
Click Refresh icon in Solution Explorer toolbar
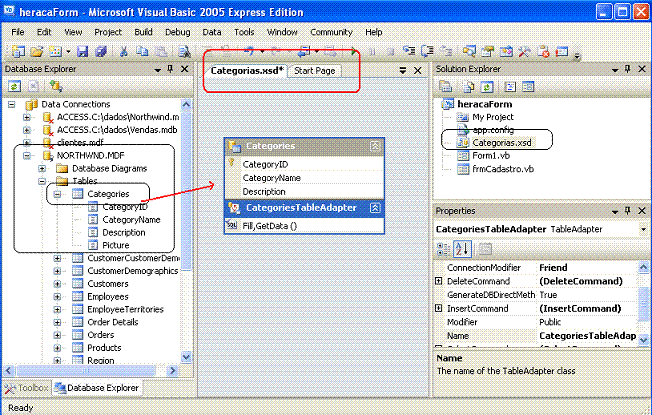coord(487,87)
